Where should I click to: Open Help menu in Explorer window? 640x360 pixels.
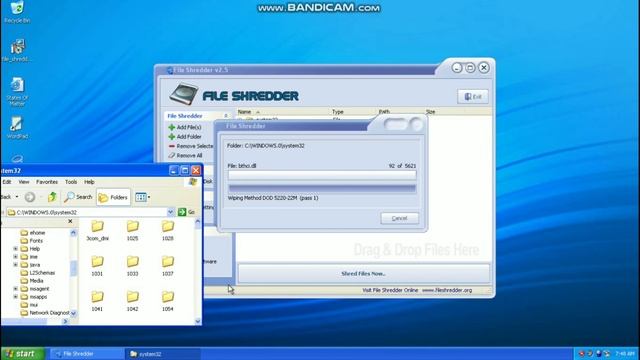(x=89, y=182)
